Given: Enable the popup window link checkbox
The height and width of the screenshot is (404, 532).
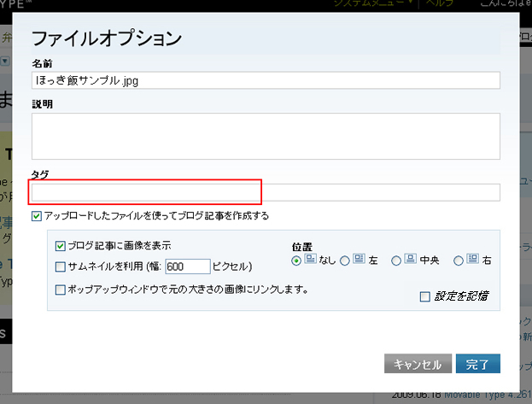Looking at the screenshot, I should click(x=61, y=290).
